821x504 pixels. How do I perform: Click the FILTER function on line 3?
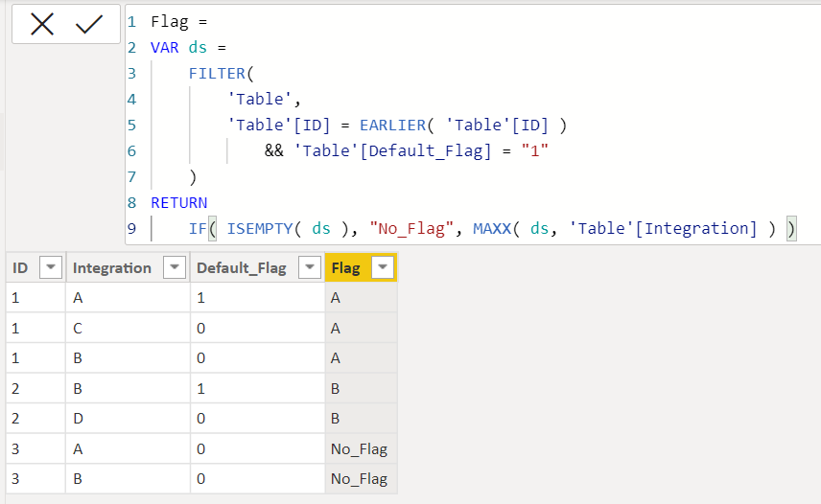217,73
